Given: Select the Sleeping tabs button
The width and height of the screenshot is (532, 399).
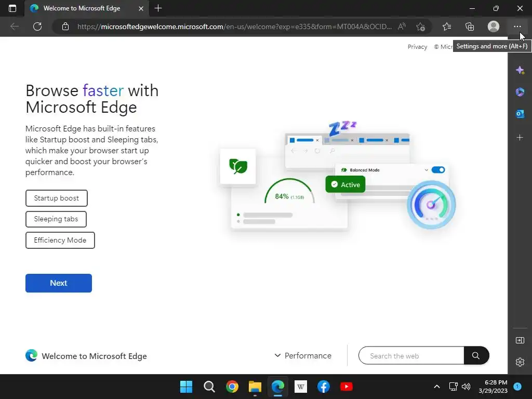Looking at the screenshot, I should [56, 219].
